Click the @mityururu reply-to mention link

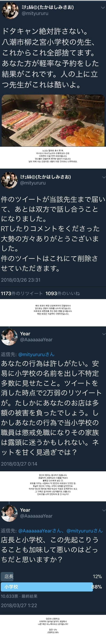point(36,354)
